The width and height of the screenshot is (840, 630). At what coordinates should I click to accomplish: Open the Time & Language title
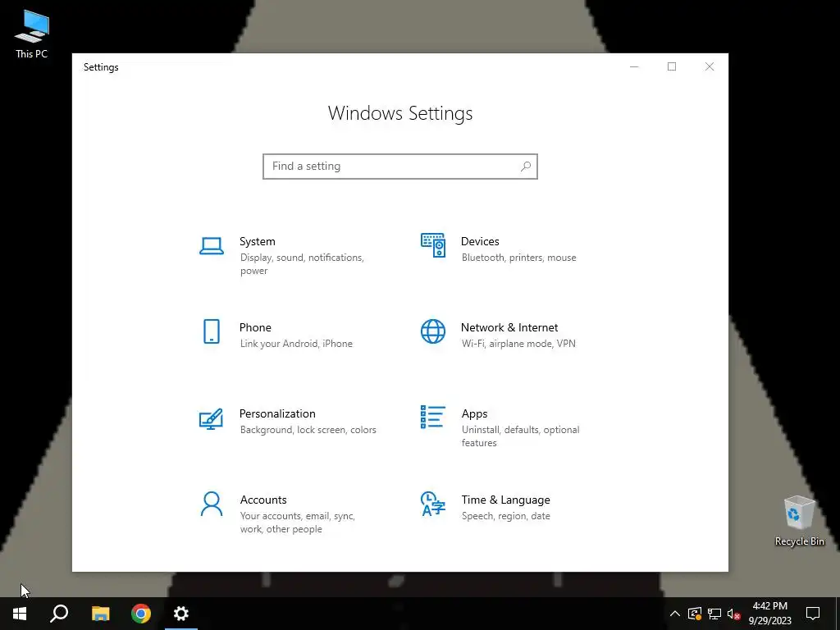point(505,500)
